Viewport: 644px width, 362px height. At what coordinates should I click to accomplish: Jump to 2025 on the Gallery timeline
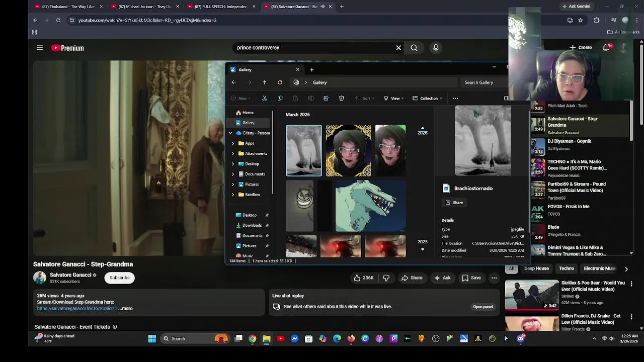click(x=422, y=242)
